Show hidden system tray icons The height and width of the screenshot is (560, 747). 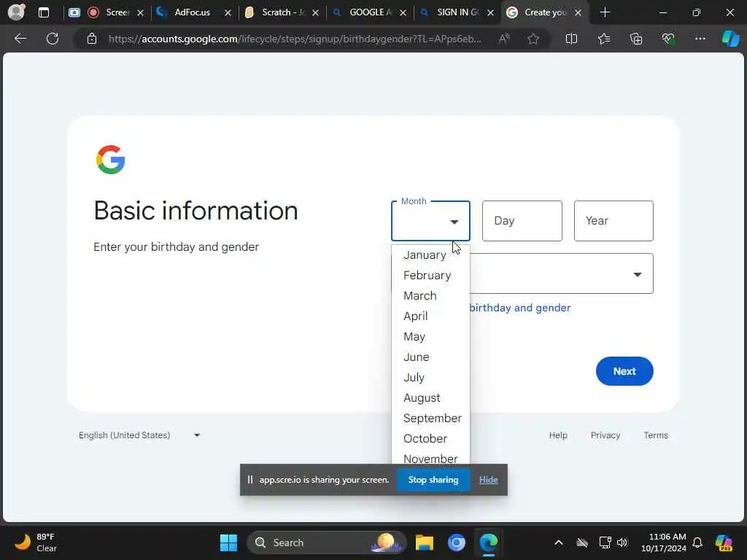coord(558,542)
